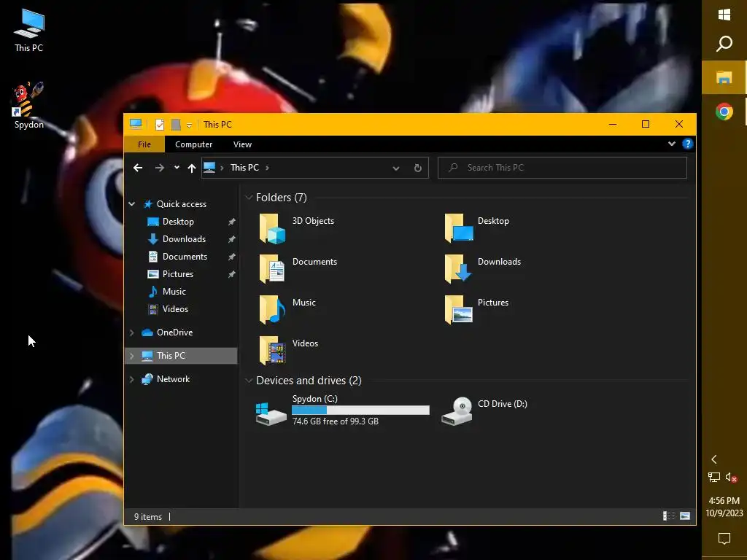
Task: Click the Properties quick access toolbar icon
Action: [x=160, y=125]
